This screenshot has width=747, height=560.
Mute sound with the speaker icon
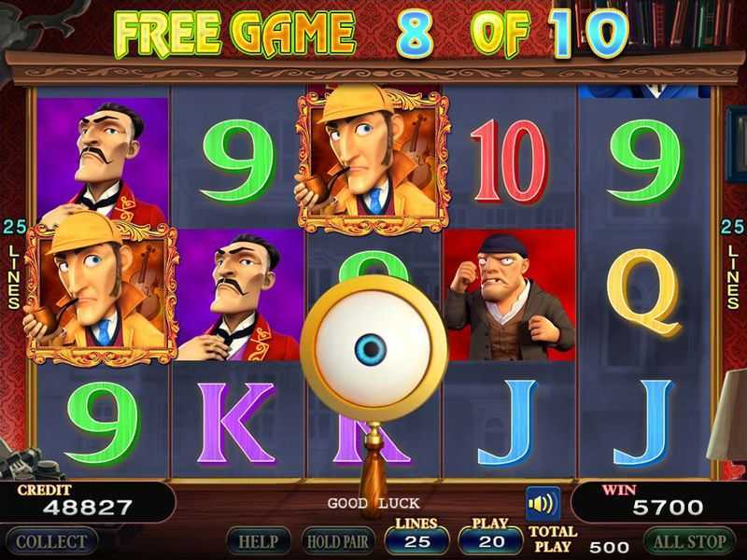[543, 503]
